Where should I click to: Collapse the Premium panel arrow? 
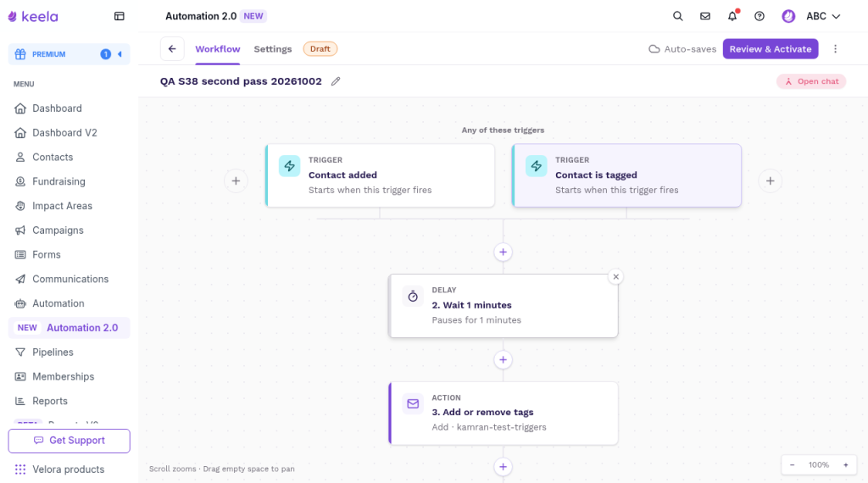pos(120,54)
